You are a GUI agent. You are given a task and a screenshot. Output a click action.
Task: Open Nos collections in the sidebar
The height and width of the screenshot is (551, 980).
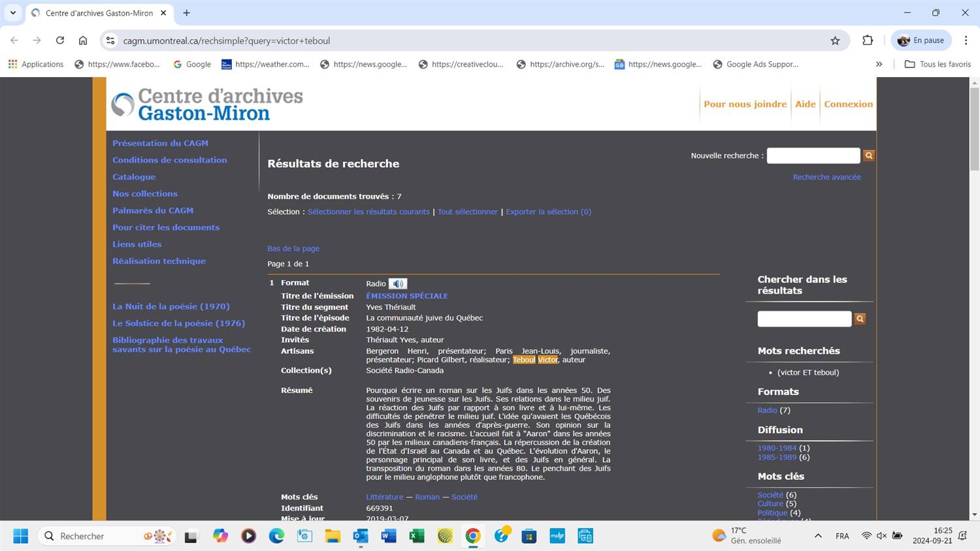tap(144, 194)
